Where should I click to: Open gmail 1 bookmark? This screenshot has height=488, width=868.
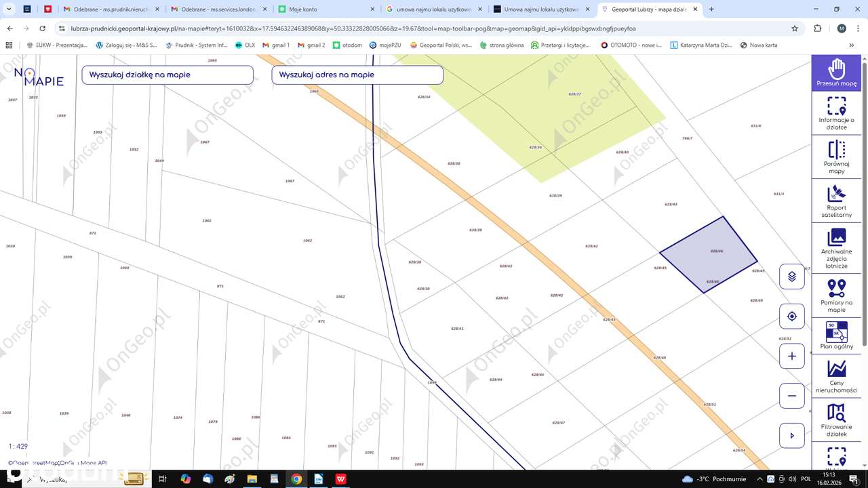[276, 45]
